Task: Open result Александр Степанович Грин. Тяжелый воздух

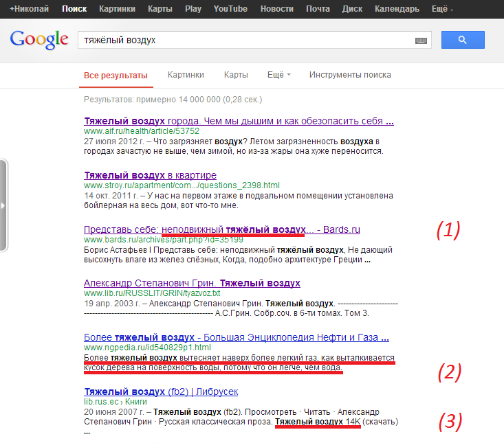Action: click(192, 283)
